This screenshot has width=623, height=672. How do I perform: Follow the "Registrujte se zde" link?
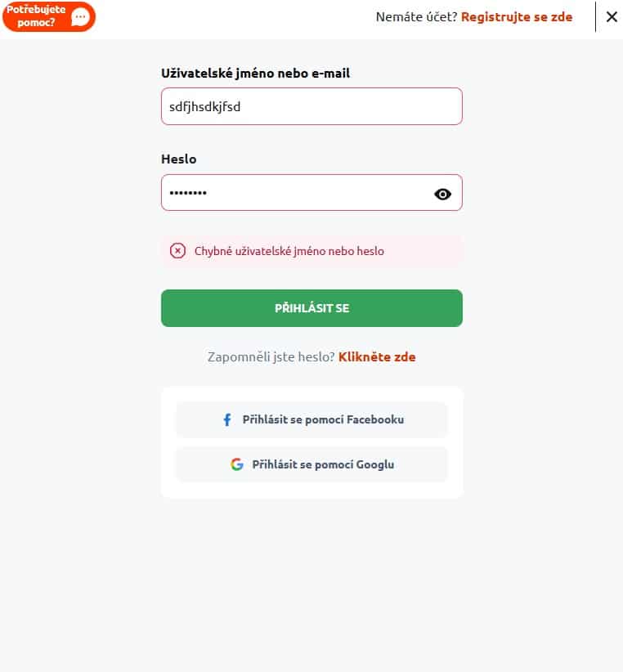tap(517, 16)
